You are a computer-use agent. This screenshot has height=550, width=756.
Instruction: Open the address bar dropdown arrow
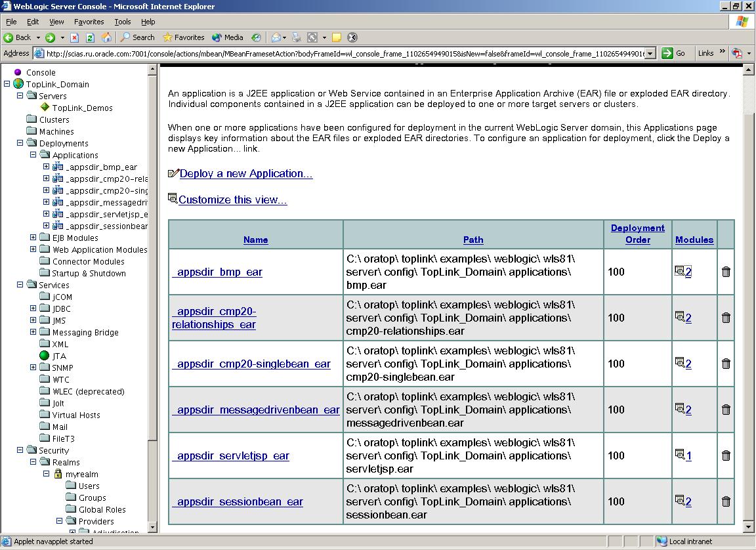tap(650, 54)
